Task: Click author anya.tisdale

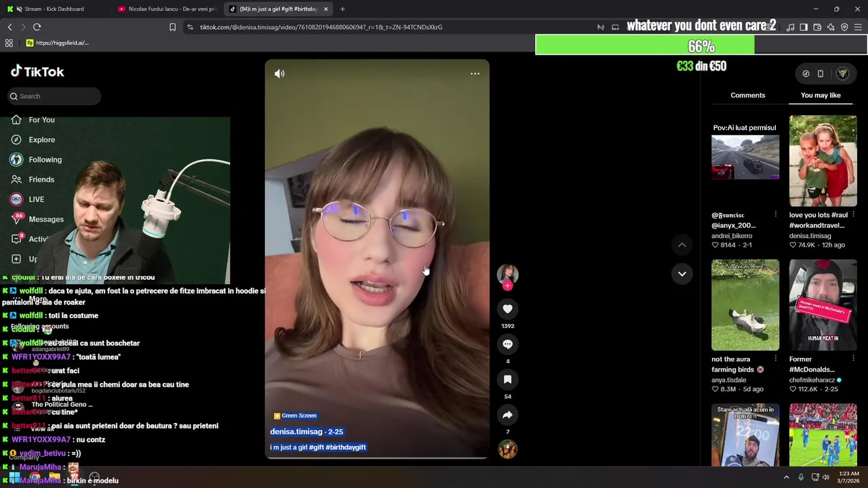Action: [729, 380]
